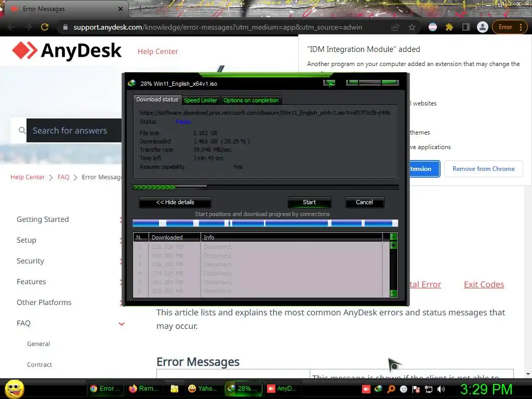The image size is (532, 399).
Task: Click the AnyDesk logo
Action: click(67, 50)
